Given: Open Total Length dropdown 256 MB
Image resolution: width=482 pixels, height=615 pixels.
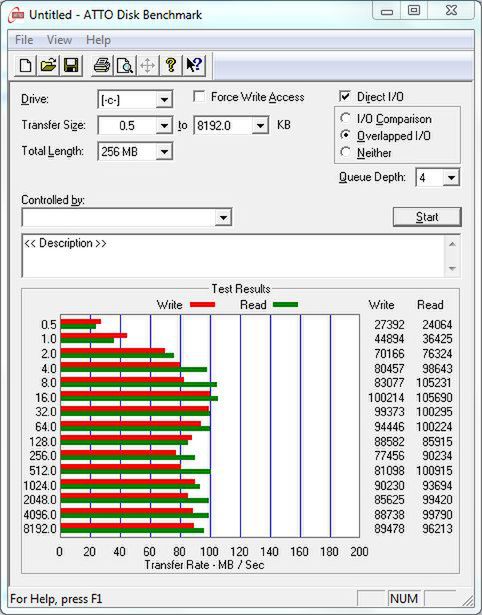Looking at the screenshot, I should coord(164,151).
